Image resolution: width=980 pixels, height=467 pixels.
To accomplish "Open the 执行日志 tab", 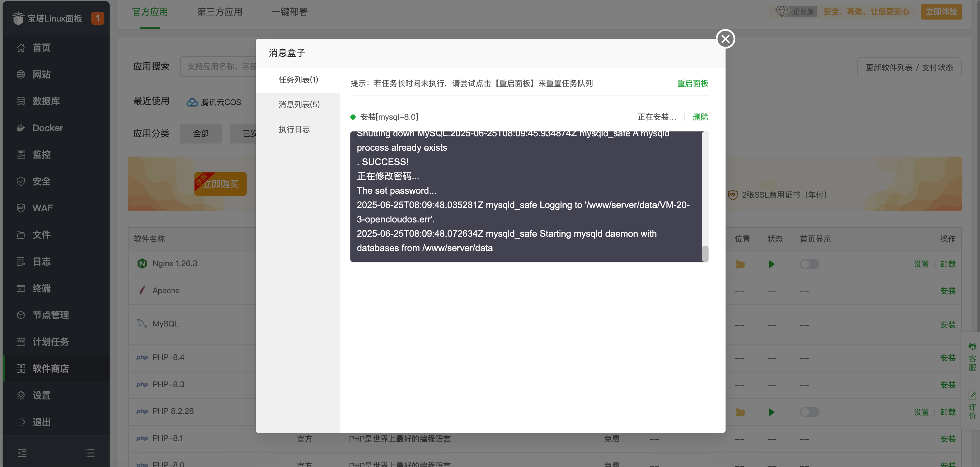I will click(294, 129).
